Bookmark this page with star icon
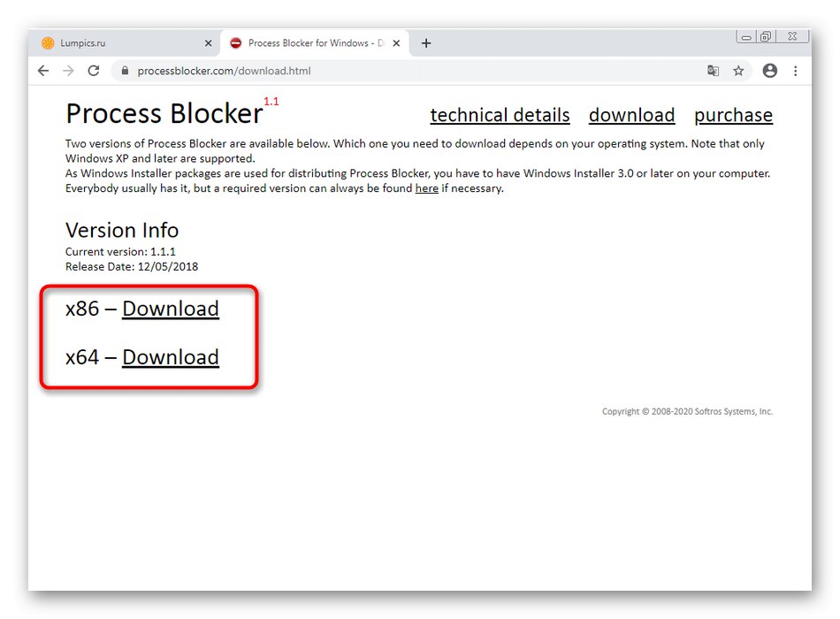Image resolution: width=840 pixels, height=619 pixels. pos(738,71)
